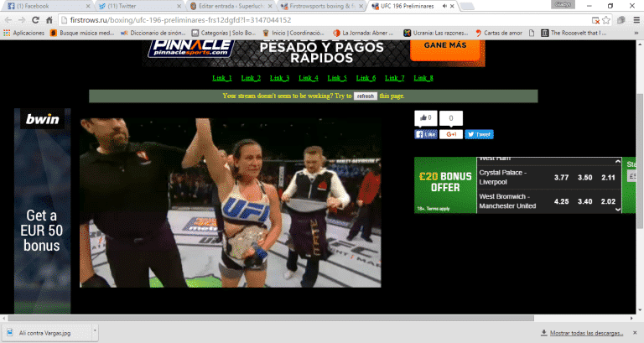Image resolution: width=644 pixels, height=343 pixels.
Task: Bookmark this page with the star icon
Action: pyautogui.click(x=606, y=20)
